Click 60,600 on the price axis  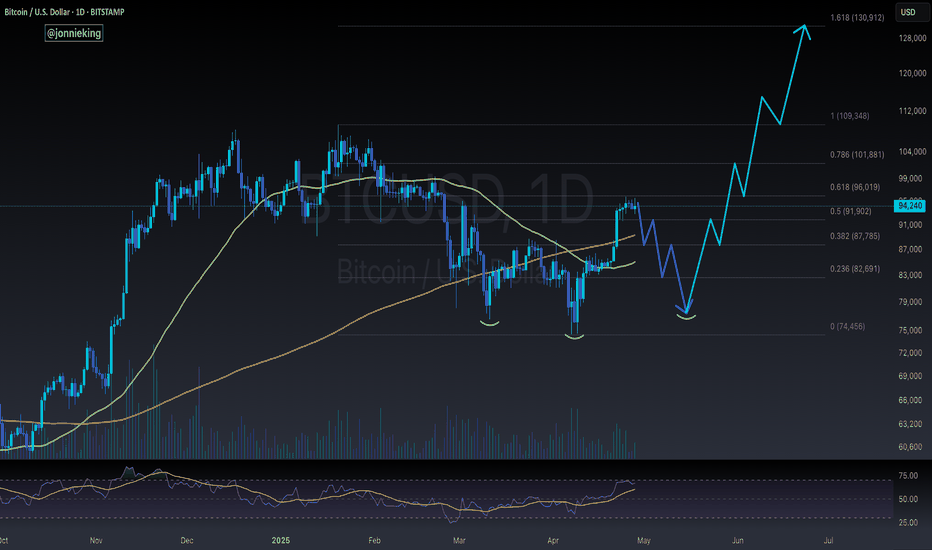[x=911, y=447]
